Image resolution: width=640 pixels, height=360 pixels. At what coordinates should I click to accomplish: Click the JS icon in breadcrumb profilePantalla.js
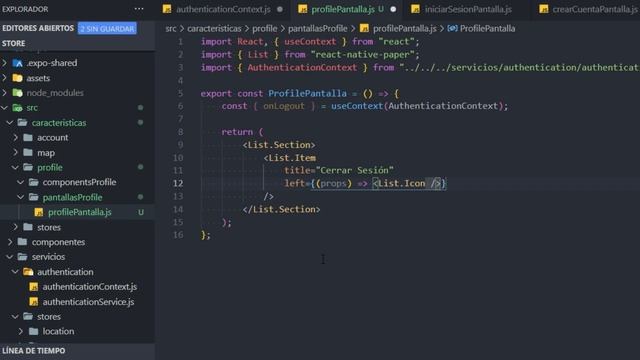[364, 29]
